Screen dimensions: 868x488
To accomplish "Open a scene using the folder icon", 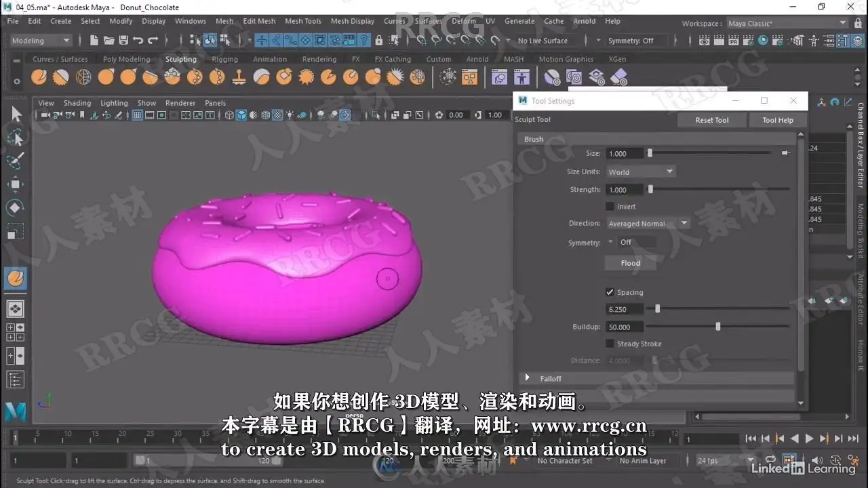I will click(x=108, y=41).
